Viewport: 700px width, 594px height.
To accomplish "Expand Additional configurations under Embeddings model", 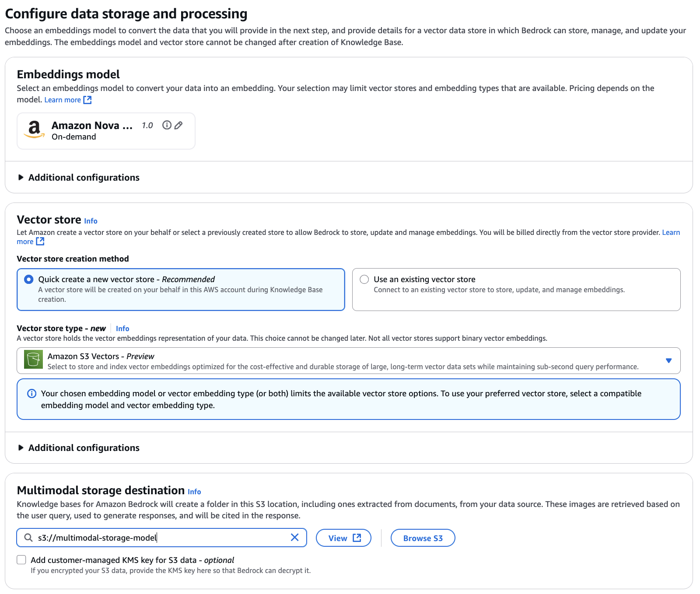I will click(21, 178).
